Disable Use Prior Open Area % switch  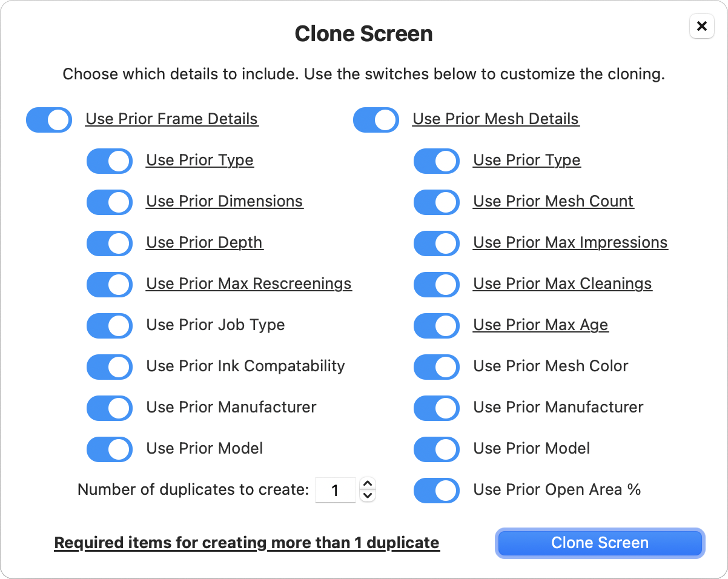[437, 490]
